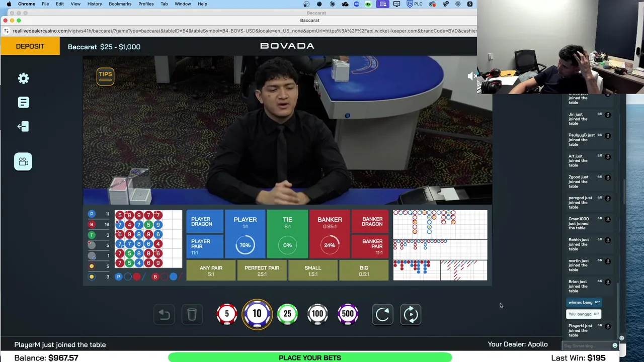Bet on PERFECT PAIR 25:1
This screenshot has height=362, width=644.
262,270
